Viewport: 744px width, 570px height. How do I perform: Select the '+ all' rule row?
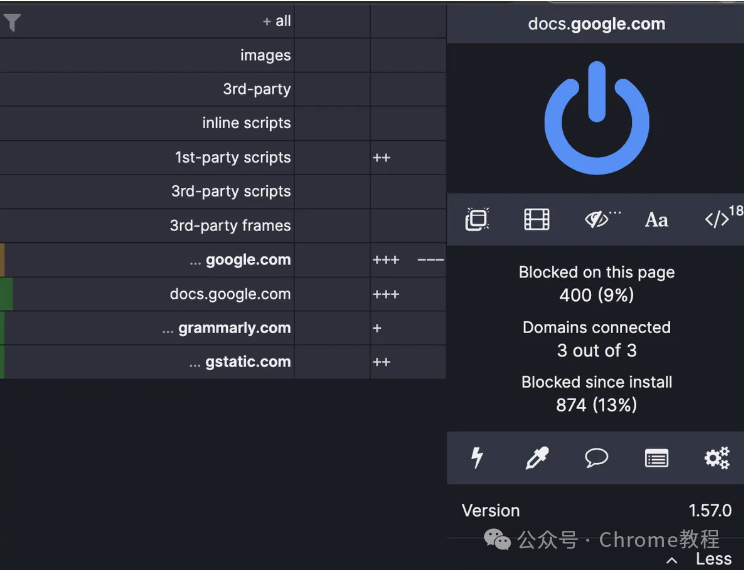[147, 21]
